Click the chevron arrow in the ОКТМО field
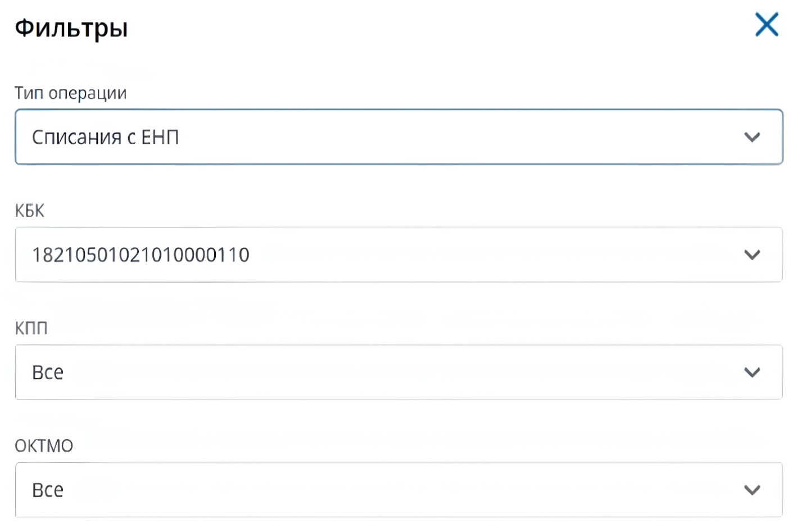 [x=751, y=490]
